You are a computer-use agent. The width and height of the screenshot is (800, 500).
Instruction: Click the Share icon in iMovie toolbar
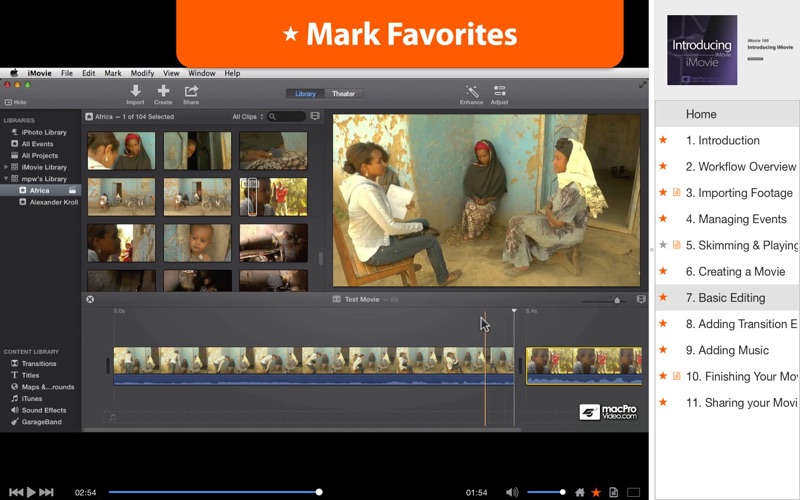click(191, 91)
